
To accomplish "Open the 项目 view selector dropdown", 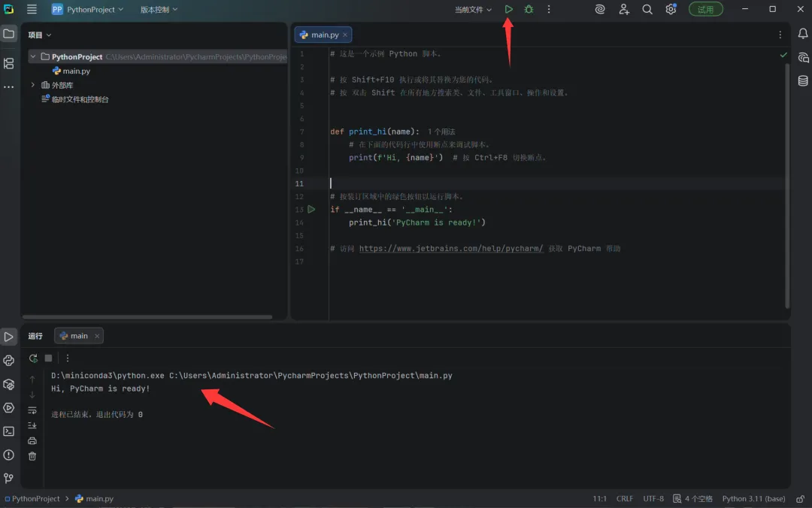I will pyautogui.click(x=40, y=35).
